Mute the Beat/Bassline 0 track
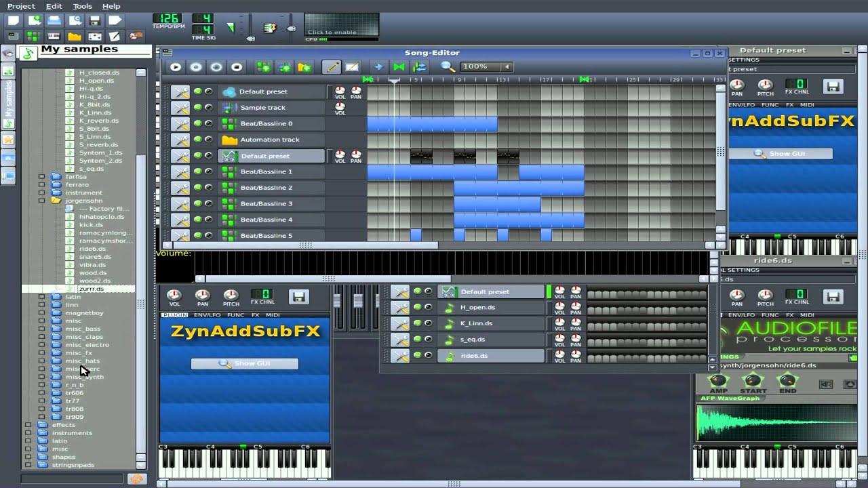868x488 pixels. click(x=197, y=123)
